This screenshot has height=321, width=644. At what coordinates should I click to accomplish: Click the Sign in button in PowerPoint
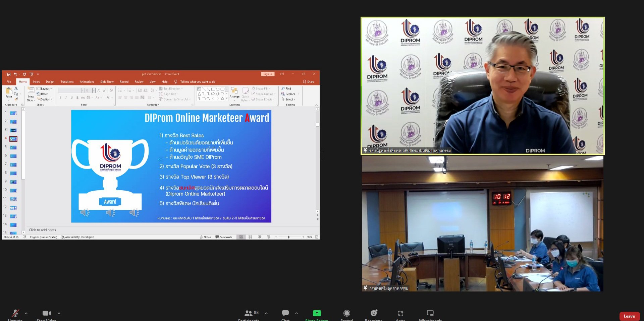(268, 74)
